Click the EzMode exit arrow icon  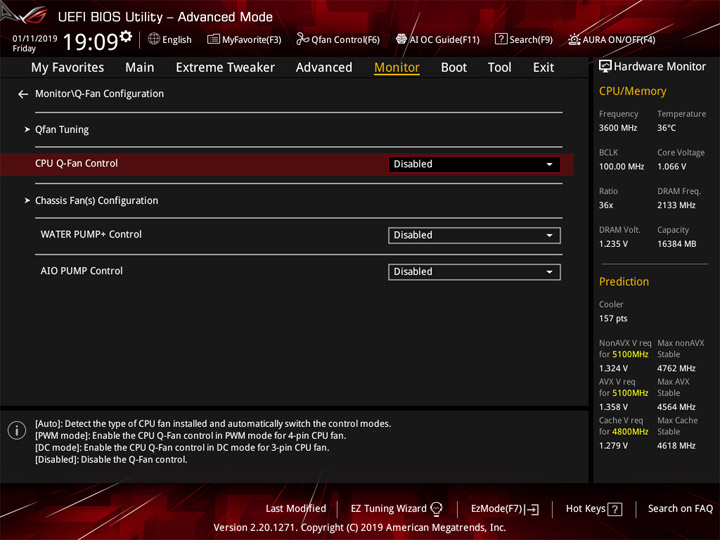(533, 509)
